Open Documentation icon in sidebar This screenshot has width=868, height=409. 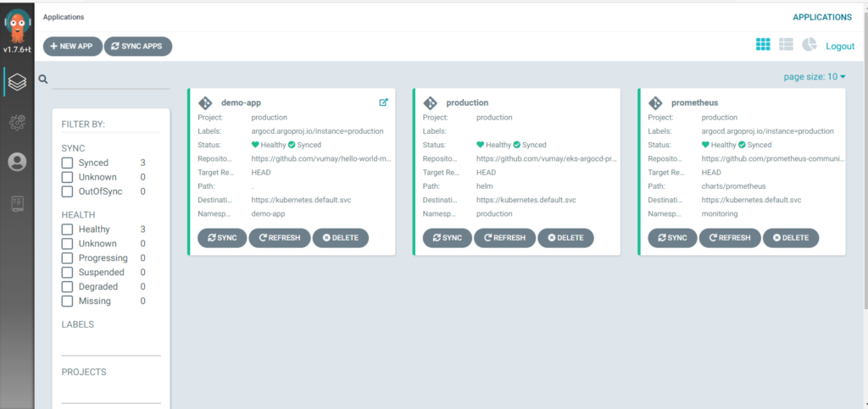tap(17, 203)
